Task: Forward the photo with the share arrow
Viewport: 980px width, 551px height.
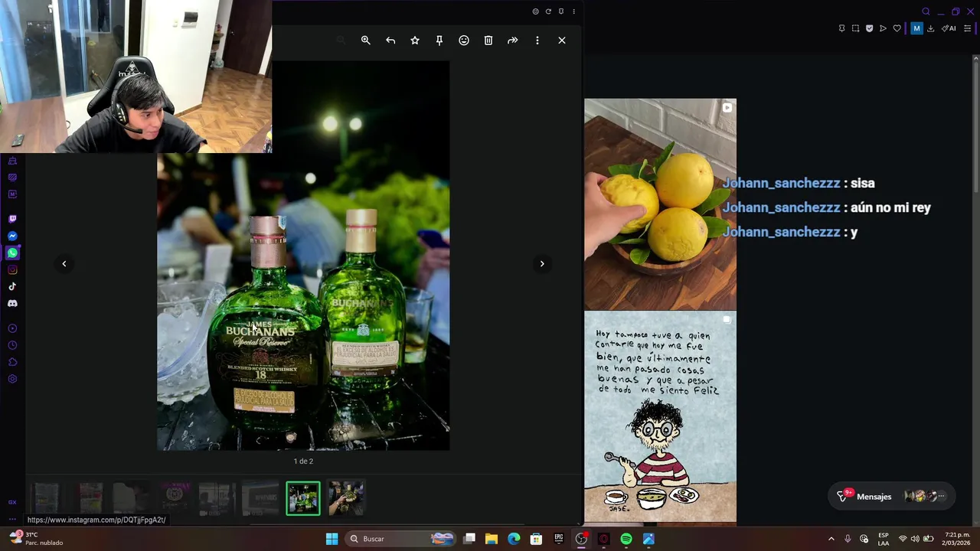Action: click(x=513, y=41)
